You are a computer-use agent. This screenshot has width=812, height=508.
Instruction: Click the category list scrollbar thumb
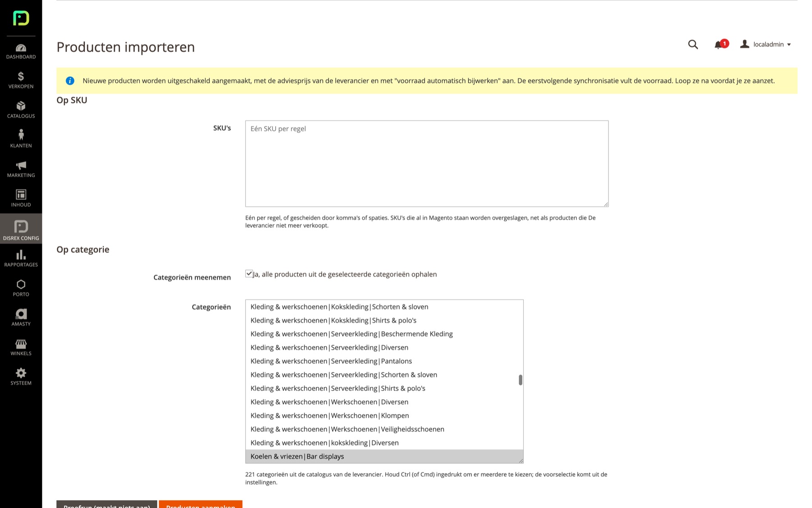520,380
